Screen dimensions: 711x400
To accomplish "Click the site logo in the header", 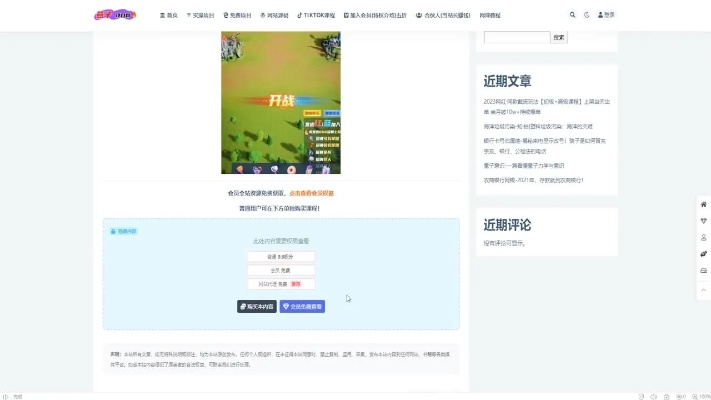I will 111,15.
